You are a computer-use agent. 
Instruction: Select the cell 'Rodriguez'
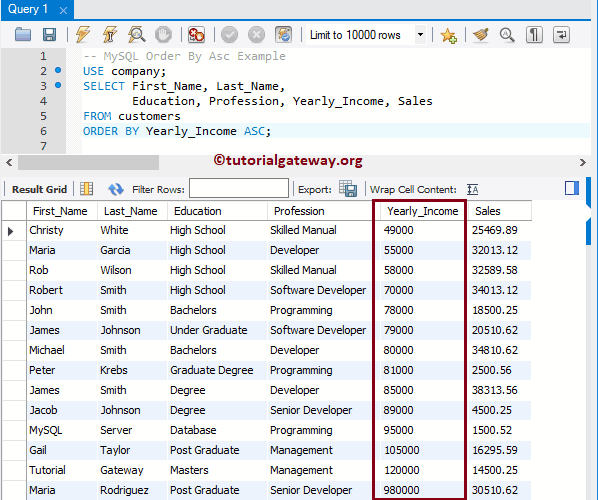[x=132, y=490]
